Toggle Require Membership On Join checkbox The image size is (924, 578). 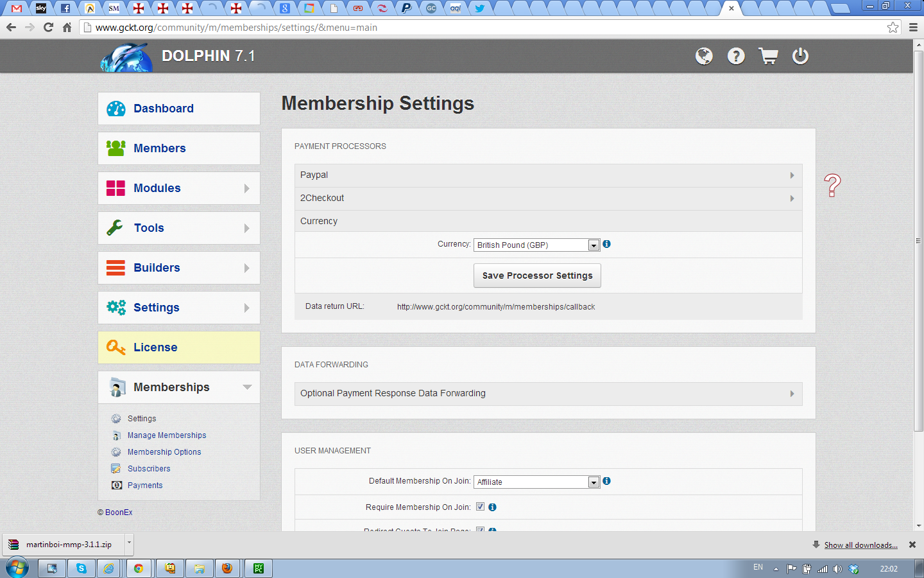[x=480, y=507]
